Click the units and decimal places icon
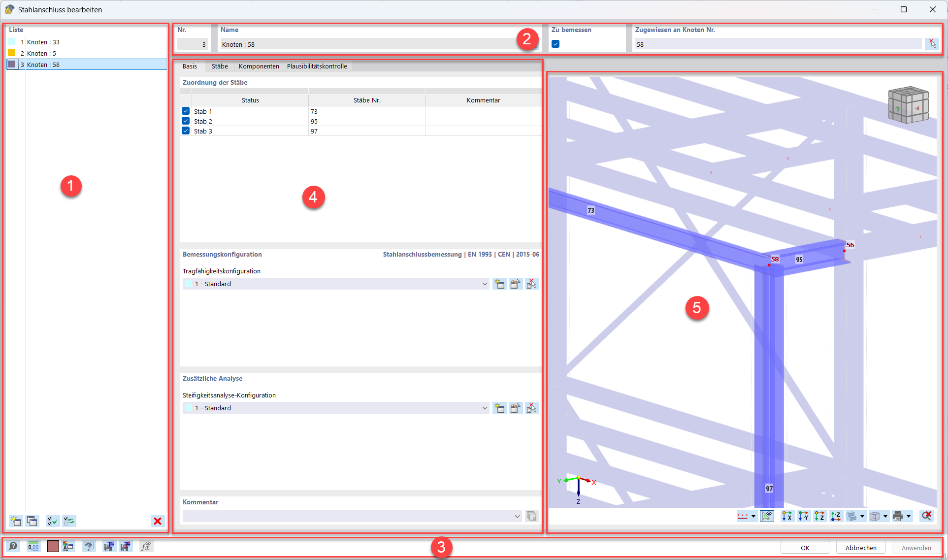Image resolution: width=948 pixels, height=560 pixels. tap(33, 546)
